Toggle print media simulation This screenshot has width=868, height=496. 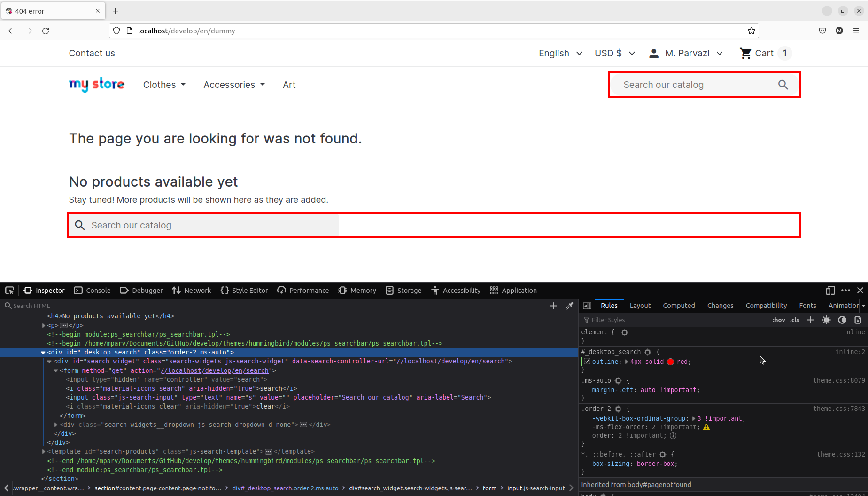coord(858,320)
